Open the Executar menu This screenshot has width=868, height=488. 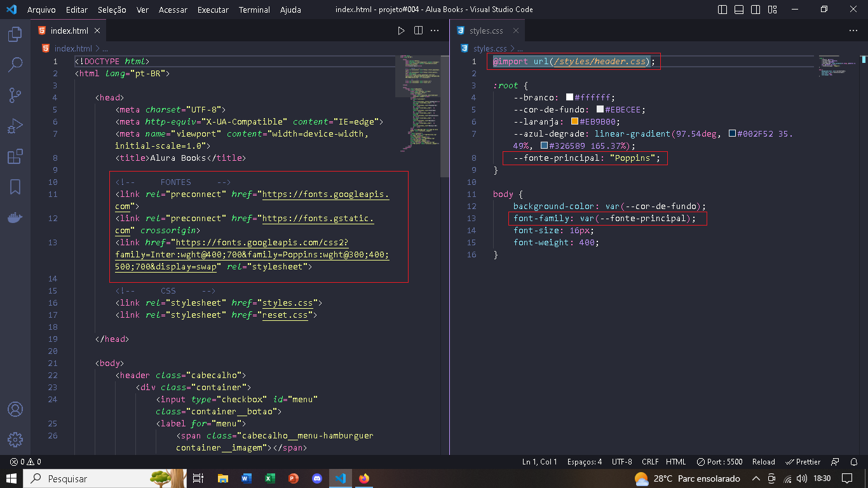tap(213, 10)
